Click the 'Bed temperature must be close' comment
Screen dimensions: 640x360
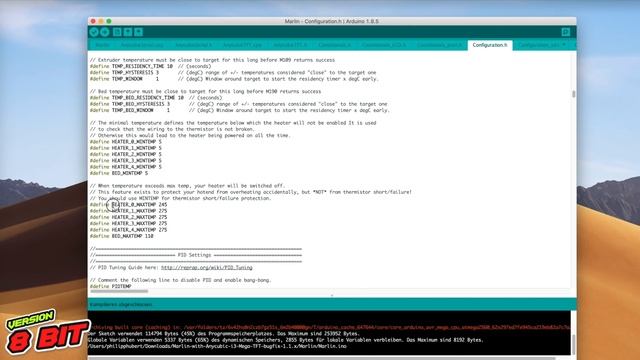[205, 91]
